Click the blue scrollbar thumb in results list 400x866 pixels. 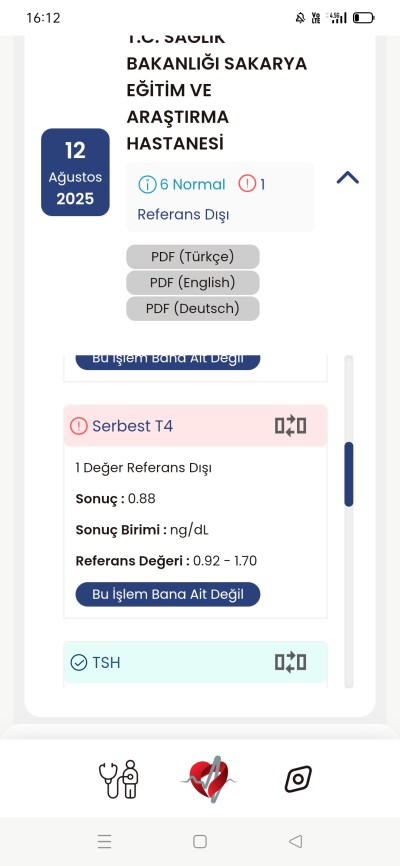[349, 474]
